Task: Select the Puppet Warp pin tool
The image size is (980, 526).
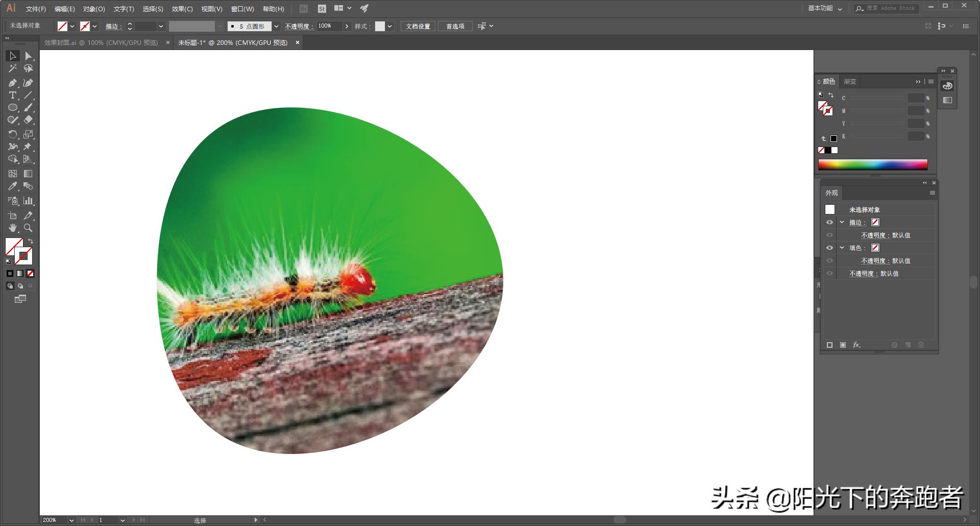Action: (29, 147)
